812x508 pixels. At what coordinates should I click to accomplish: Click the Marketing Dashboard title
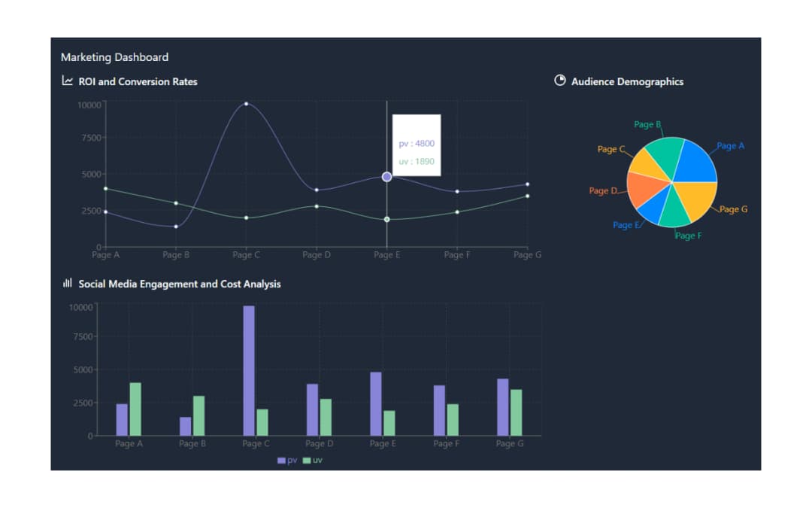(x=114, y=57)
